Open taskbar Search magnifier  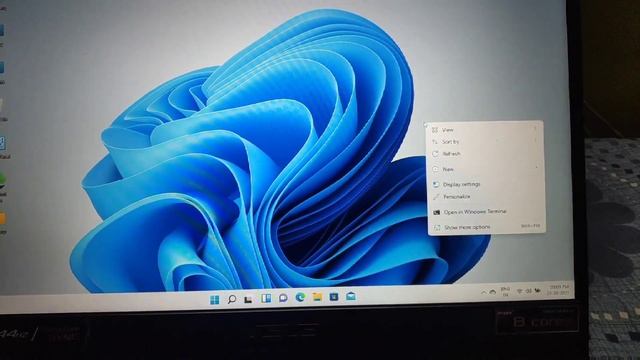(231, 300)
